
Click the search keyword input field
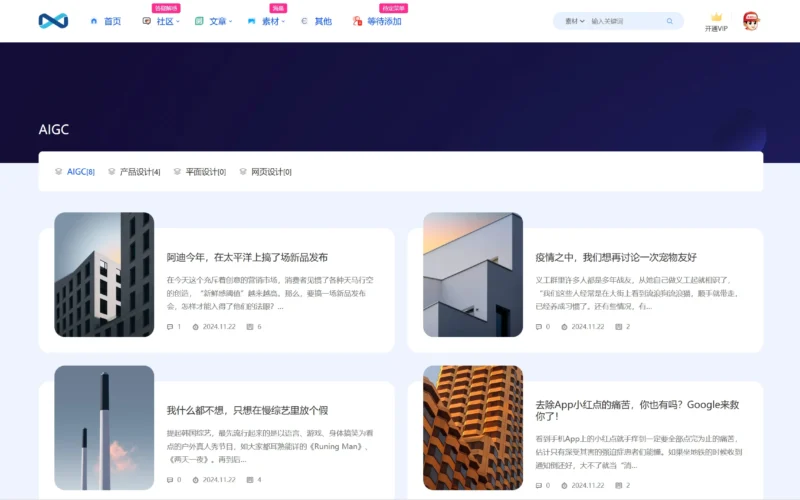point(625,21)
